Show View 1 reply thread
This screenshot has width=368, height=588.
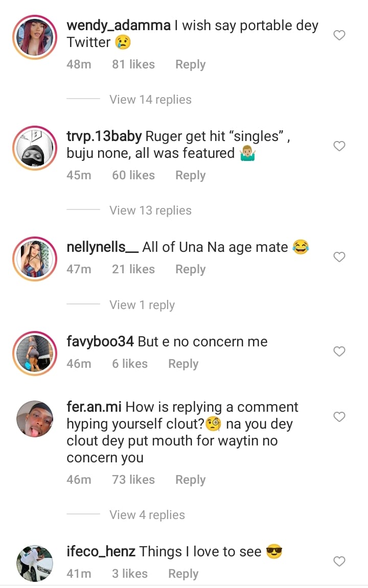tap(142, 305)
